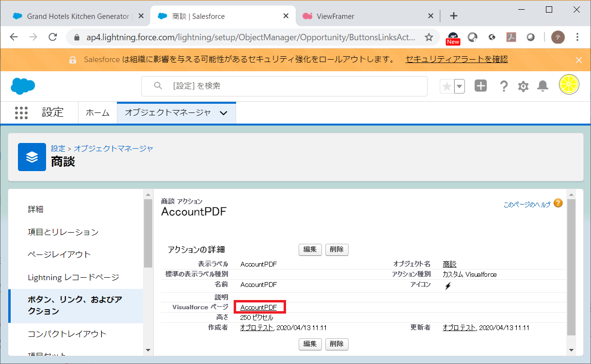Open the Chrome three-dot menu
Screen dimensions: 591x364
(x=577, y=37)
